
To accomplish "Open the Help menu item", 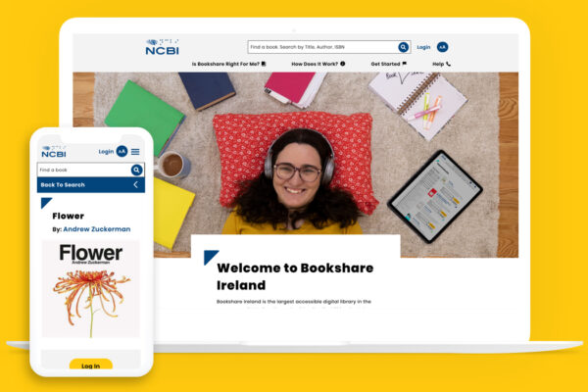I will click(x=442, y=64).
